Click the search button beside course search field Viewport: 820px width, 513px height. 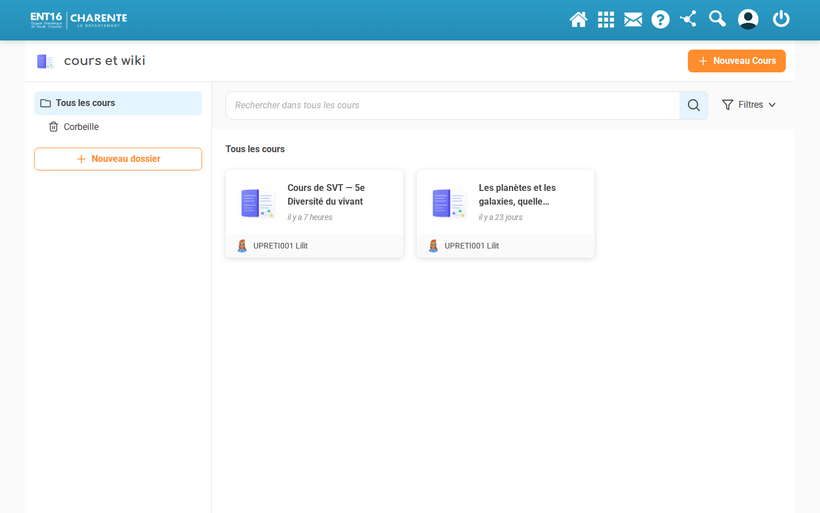693,105
